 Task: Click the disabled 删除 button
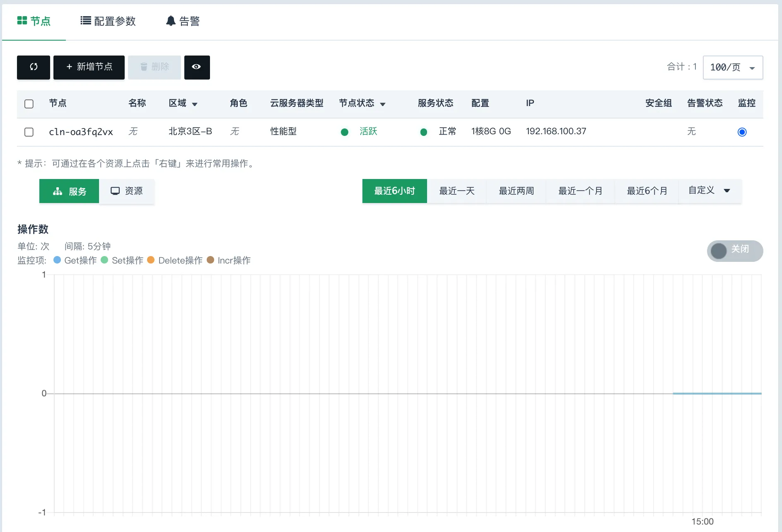pyautogui.click(x=154, y=67)
